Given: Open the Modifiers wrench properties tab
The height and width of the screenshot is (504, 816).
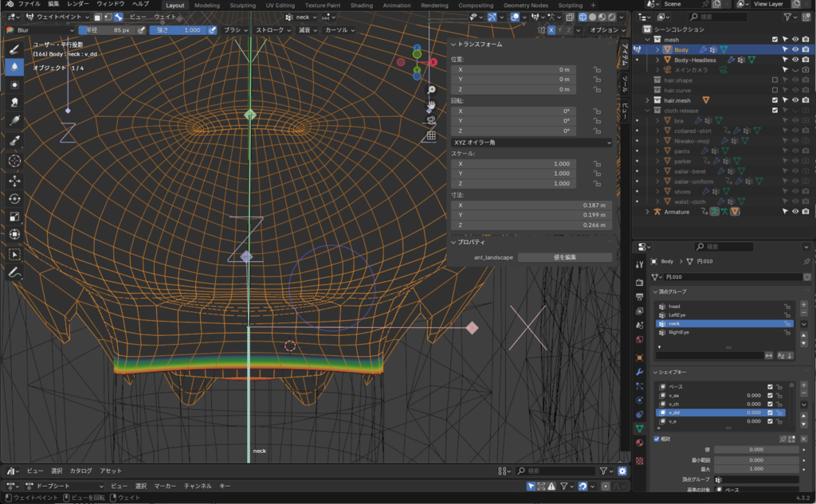Looking at the screenshot, I should point(639,372).
